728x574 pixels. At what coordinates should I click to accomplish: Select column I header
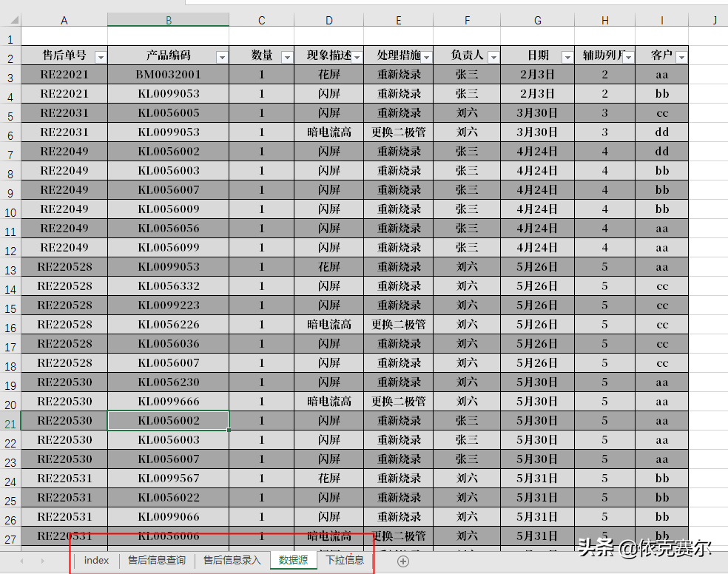[x=661, y=21]
